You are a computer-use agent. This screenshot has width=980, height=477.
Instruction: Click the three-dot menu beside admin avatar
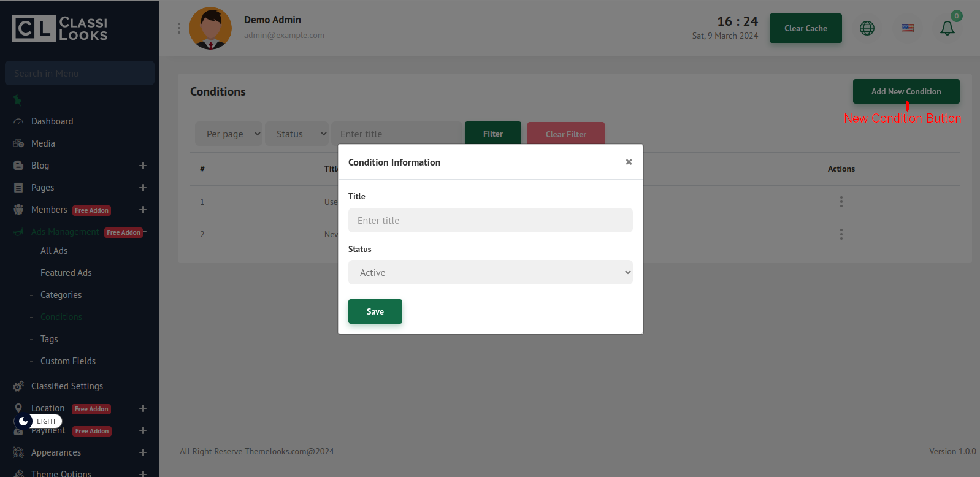click(x=179, y=28)
